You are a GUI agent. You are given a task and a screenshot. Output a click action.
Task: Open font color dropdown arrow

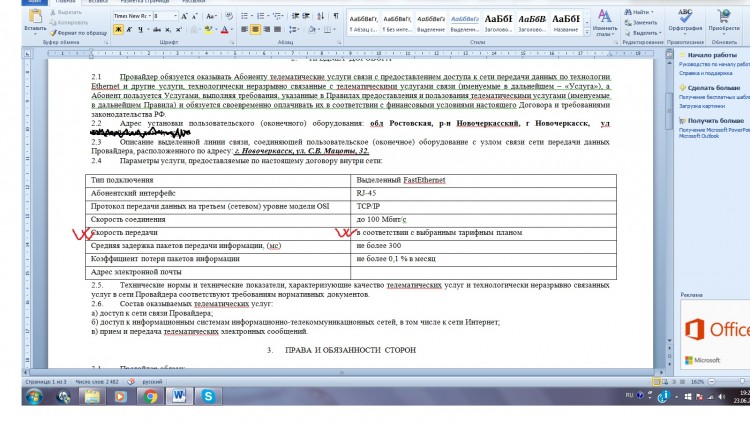(232, 30)
